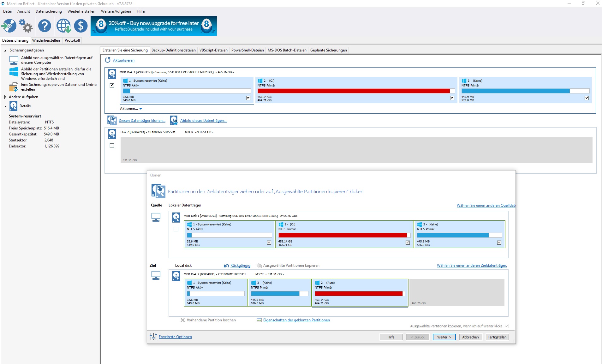Toggle partition 3 checkbox in main list

pyautogui.click(x=587, y=98)
